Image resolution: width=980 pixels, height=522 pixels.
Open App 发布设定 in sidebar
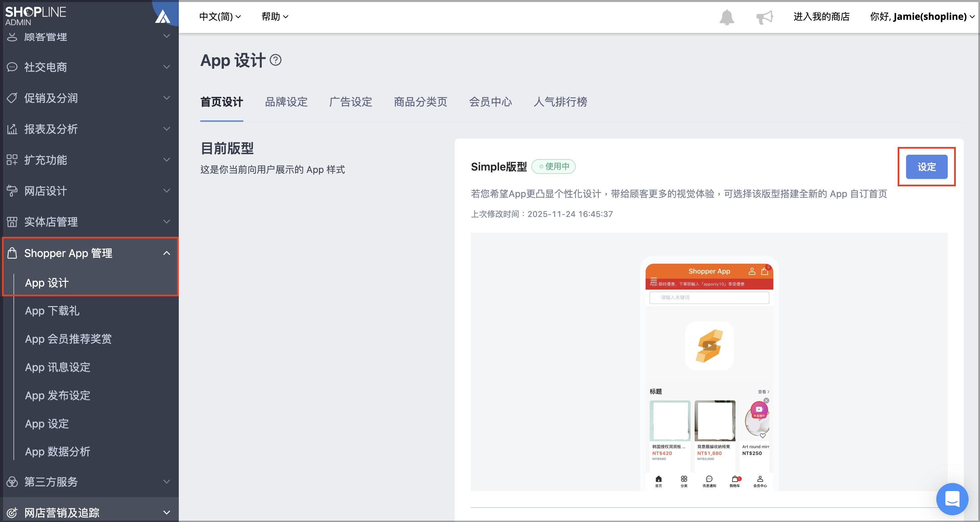pyautogui.click(x=57, y=395)
